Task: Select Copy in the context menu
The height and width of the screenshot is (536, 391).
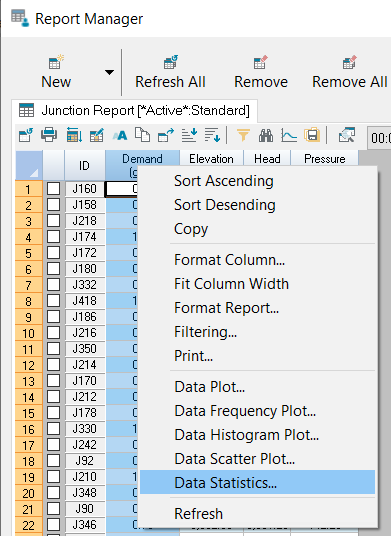Action: point(257,229)
